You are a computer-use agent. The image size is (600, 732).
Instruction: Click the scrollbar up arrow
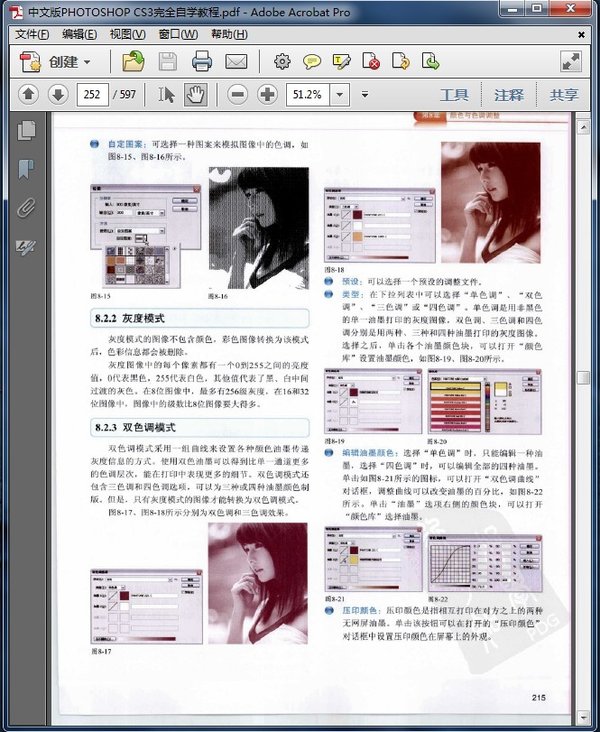pyautogui.click(x=583, y=127)
